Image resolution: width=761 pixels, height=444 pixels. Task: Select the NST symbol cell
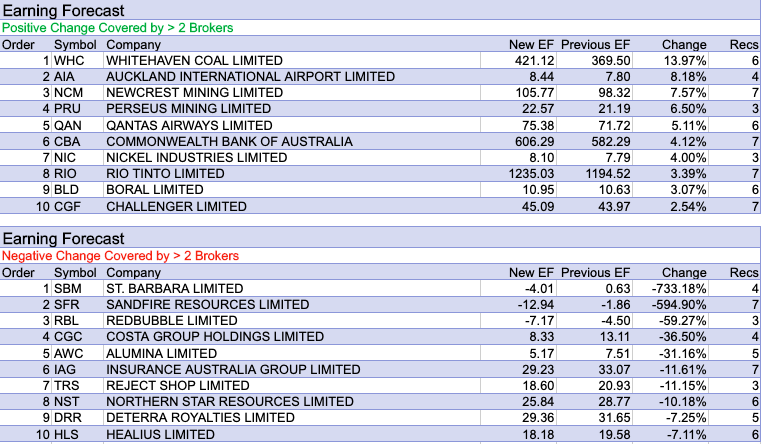(x=66, y=402)
